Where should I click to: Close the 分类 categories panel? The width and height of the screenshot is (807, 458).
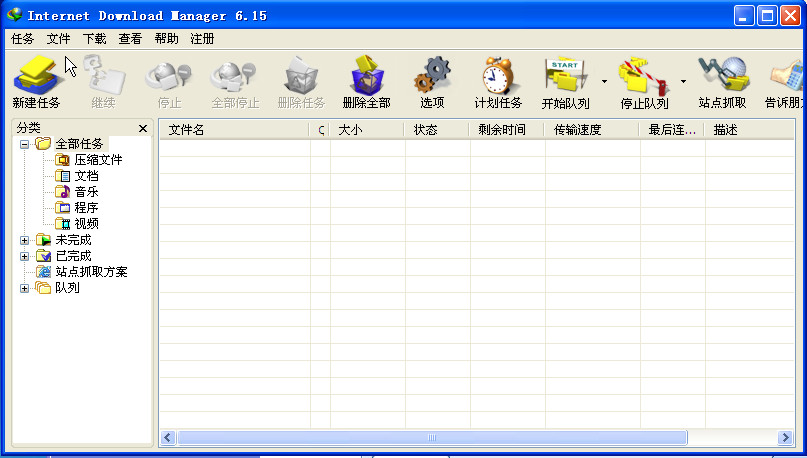pos(143,128)
